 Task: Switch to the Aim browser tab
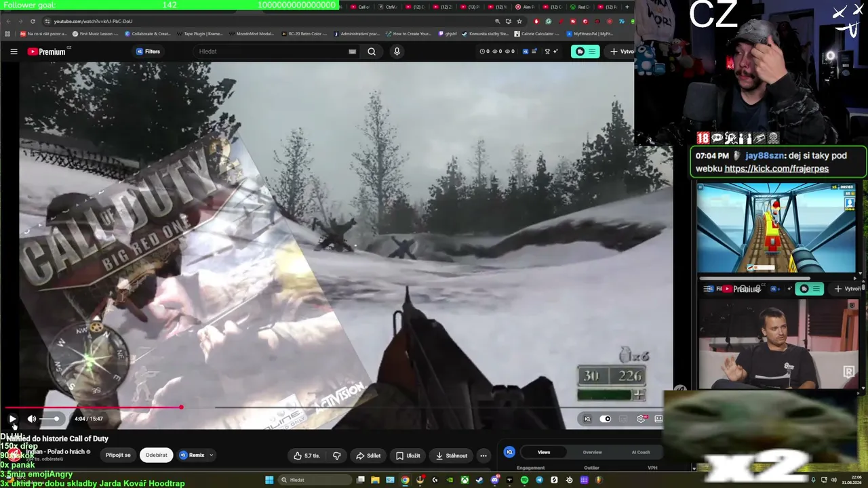click(525, 7)
